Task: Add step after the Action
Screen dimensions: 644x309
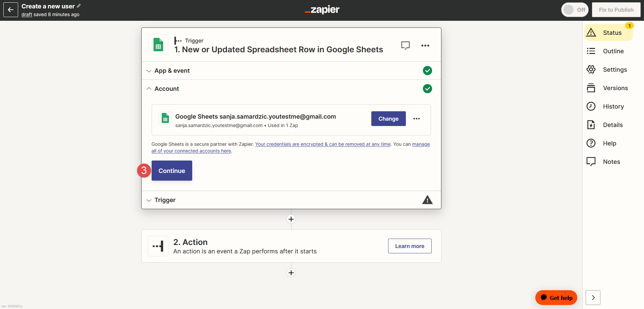Action: [291, 273]
